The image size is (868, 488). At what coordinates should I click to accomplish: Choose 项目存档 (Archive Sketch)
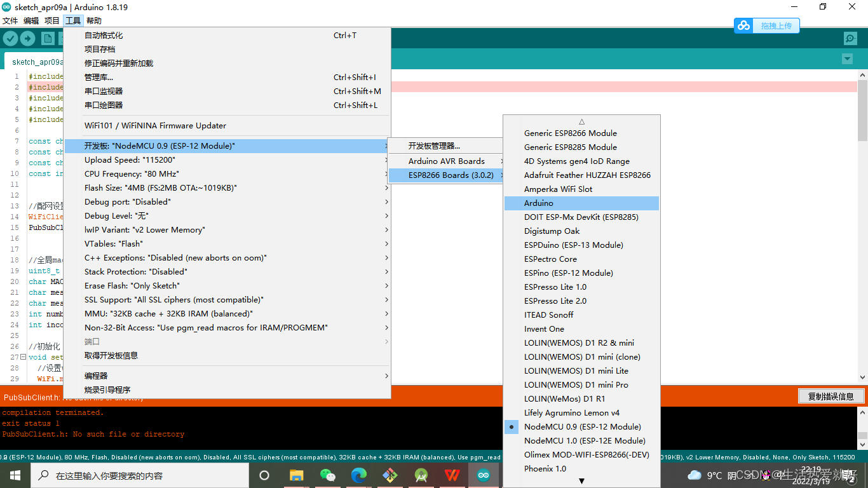point(227,49)
